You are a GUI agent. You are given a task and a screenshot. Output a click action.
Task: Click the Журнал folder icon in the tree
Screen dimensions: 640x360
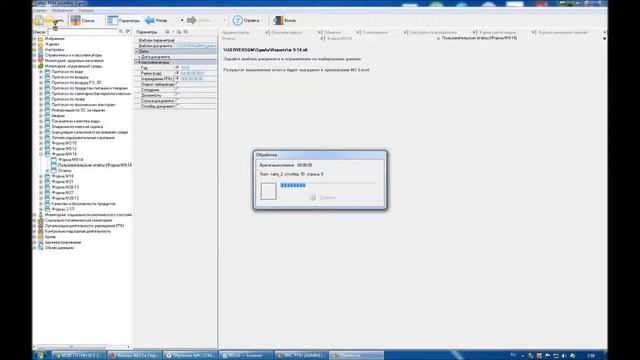click(x=41, y=44)
